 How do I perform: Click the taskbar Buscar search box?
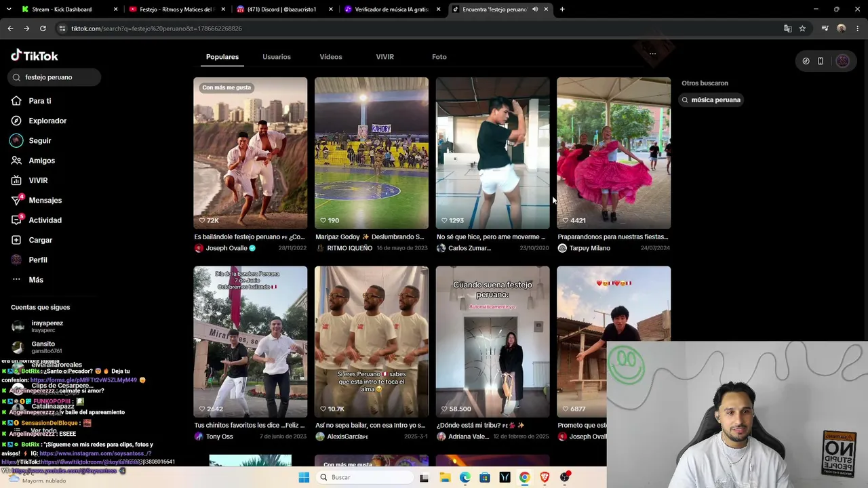(x=365, y=477)
